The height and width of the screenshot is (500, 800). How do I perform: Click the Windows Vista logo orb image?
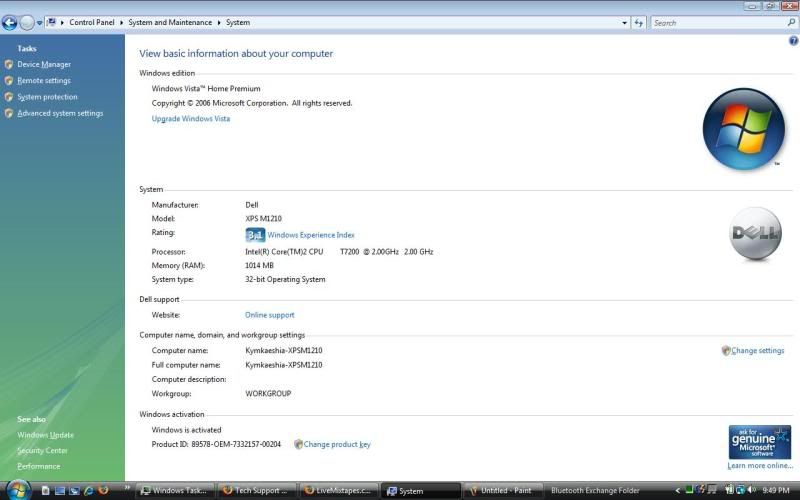pyautogui.click(x=744, y=129)
